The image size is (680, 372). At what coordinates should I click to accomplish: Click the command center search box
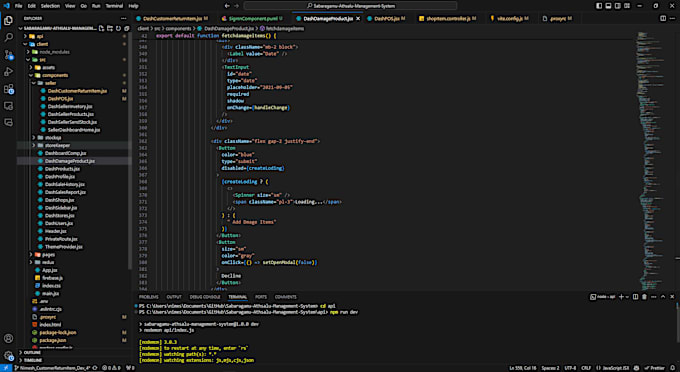pyautogui.click(x=350, y=6)
